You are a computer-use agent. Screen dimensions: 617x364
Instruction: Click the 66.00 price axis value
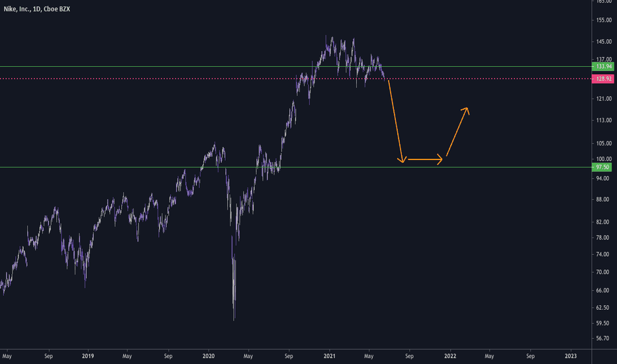(604, 290)
